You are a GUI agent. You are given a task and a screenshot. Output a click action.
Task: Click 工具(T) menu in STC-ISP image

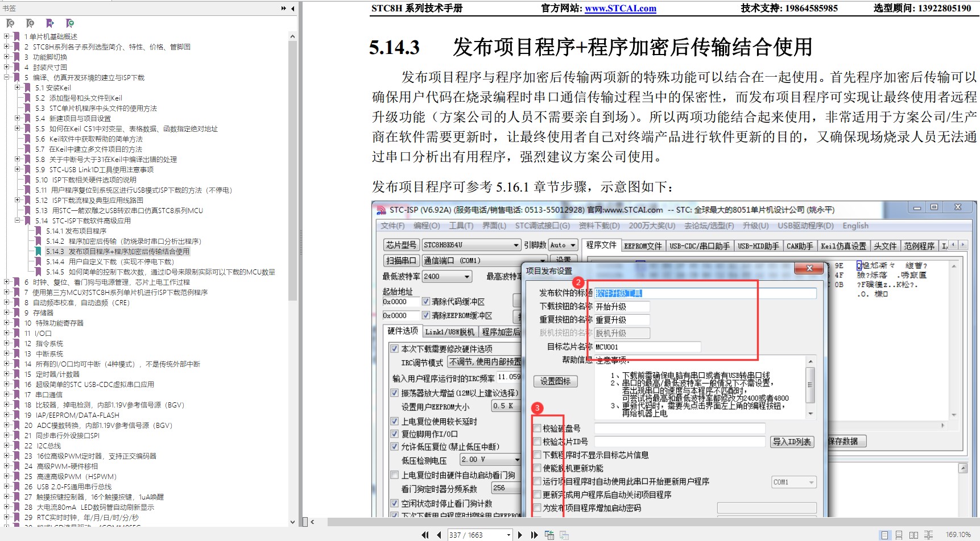tap(461, 226)
